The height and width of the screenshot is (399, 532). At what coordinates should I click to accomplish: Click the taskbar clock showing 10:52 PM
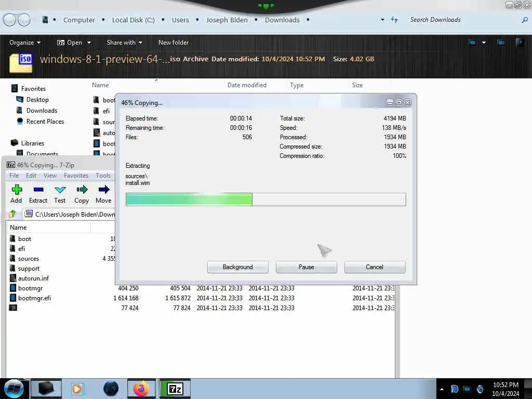coord(506,385)
